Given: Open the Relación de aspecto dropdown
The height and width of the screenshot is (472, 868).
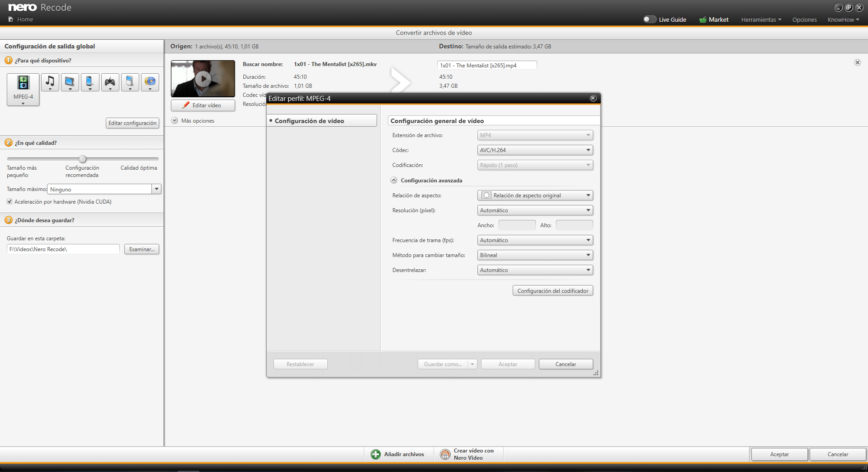Looking at the screenshot, I should (x=535, y=195).
